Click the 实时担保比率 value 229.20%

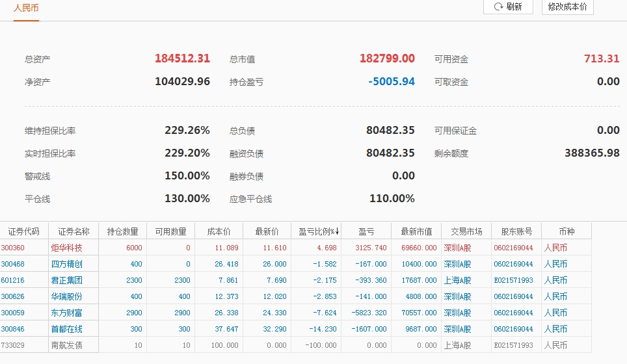coord(187,153)
